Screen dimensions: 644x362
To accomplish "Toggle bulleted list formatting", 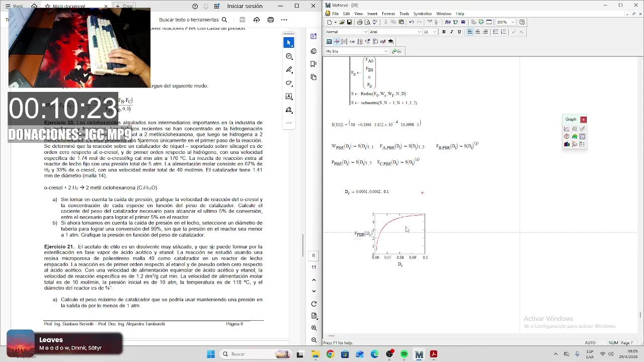I will tap(496, 32).
